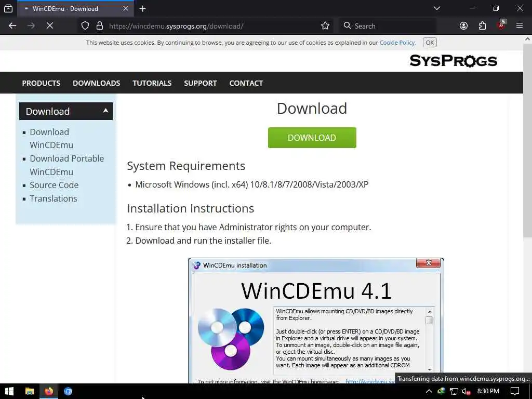Open the CONTACT menu

(246, 83)
